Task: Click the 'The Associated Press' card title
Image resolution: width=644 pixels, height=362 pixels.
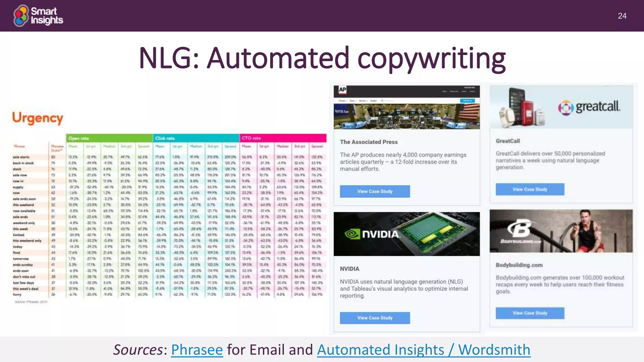Action: coord(369,142)
